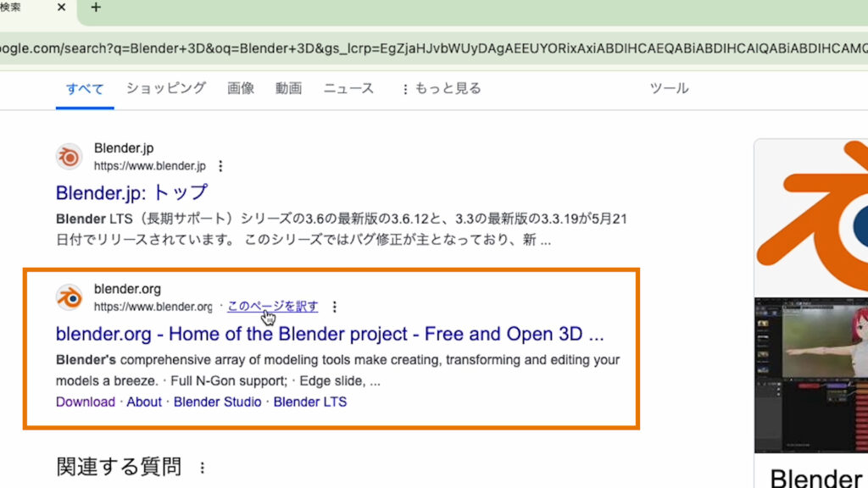
Task: Open the About sitelink
Action: [144, 402]
